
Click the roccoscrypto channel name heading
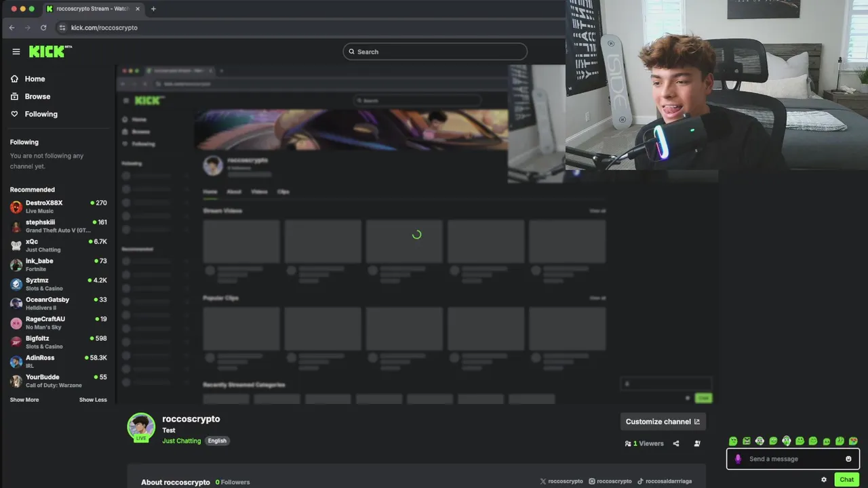tap(191, 419)
